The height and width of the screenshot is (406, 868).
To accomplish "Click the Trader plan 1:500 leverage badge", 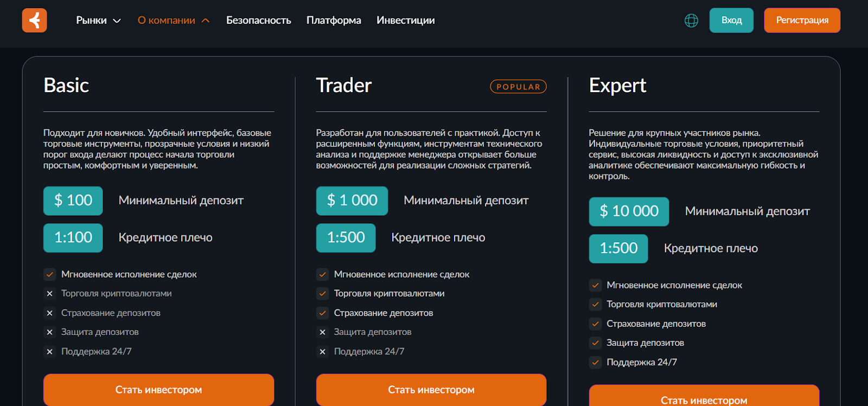I will click(x=346, y=237).
